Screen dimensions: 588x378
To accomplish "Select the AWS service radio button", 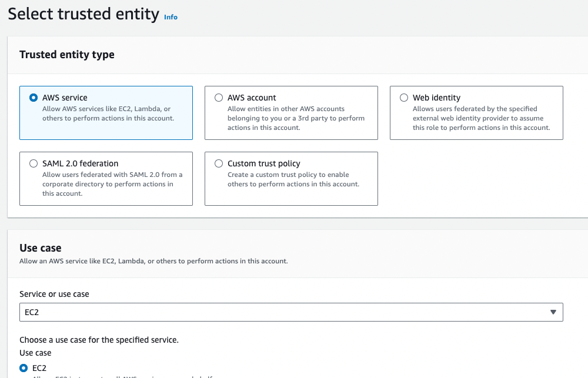I will pos(34,98).
